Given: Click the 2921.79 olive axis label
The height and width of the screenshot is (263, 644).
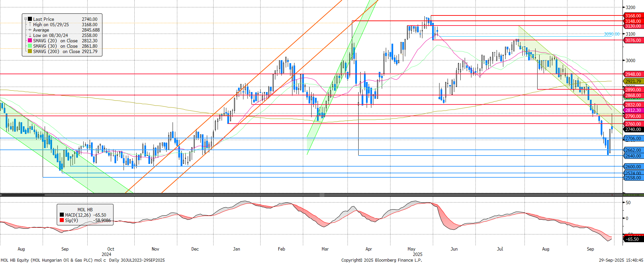Looking at the screenshot, I should coord(633,81).
